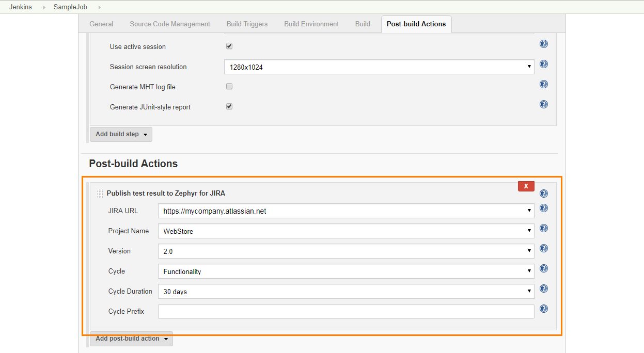Disable Generate JUnit-style report

(x=229, y=106)
